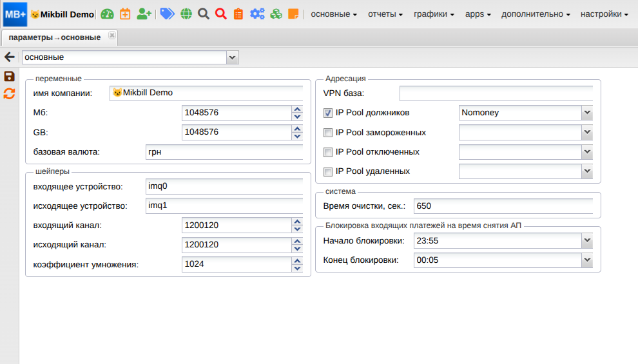
Task: Open the blue tags icon
Action: 167,14
